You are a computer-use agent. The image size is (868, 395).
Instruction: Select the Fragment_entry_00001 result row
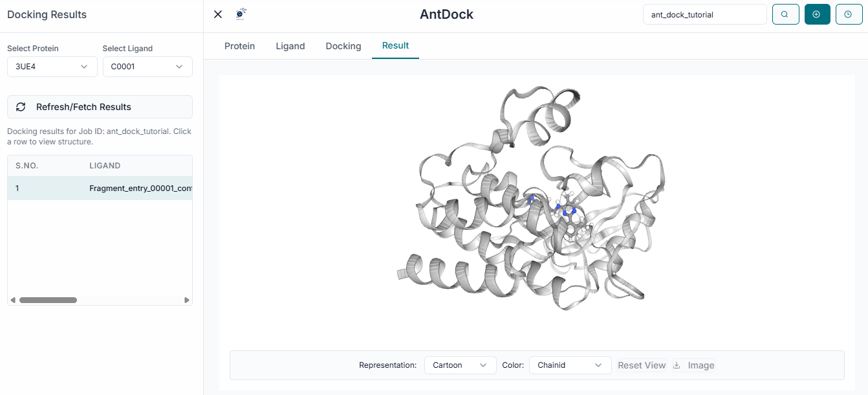tap(100, 188)
